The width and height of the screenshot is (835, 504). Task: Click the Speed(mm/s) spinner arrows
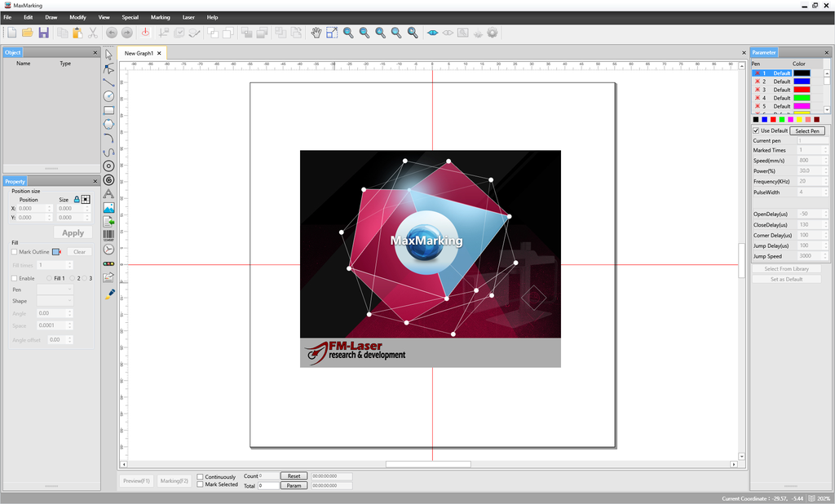coord(825,161)
